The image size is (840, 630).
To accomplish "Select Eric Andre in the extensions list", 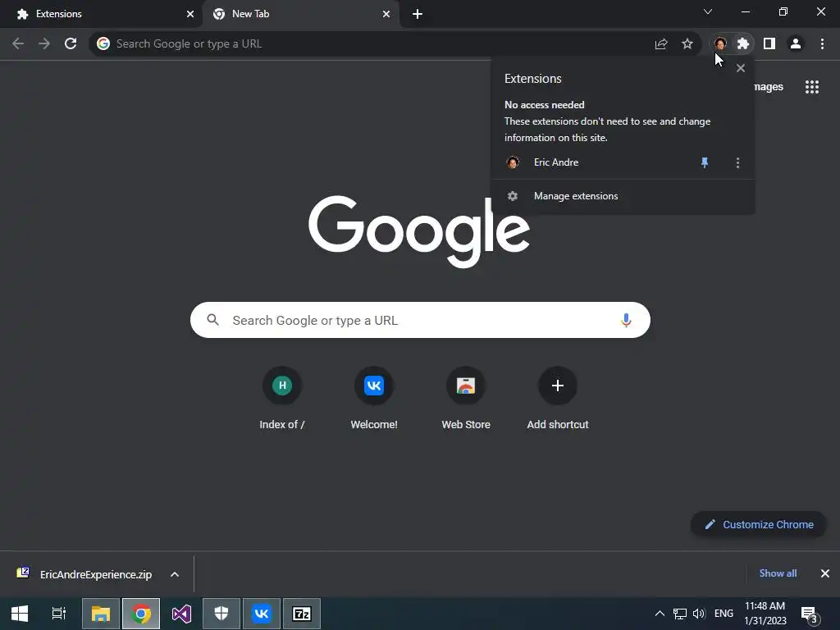I will tap(556, 162).
